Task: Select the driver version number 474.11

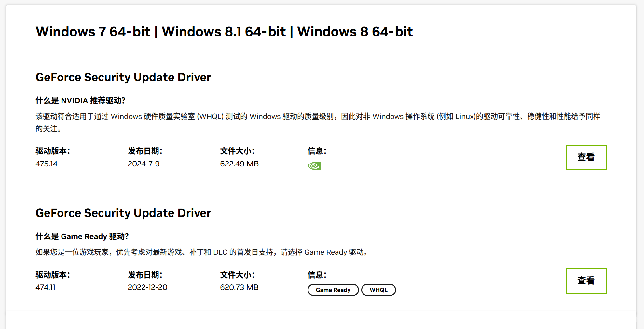Action: (45, 287)
